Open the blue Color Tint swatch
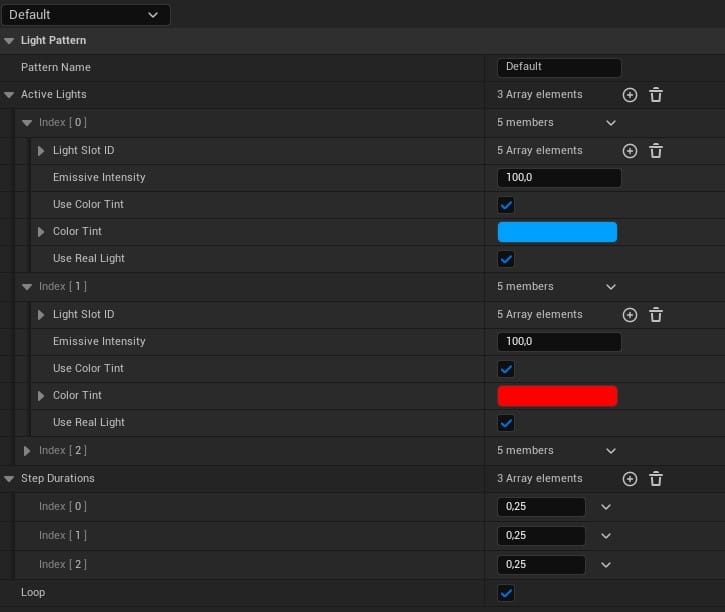The width and height of the screenshot is (725, 612). pyautogui.click(x=557, y=232)
